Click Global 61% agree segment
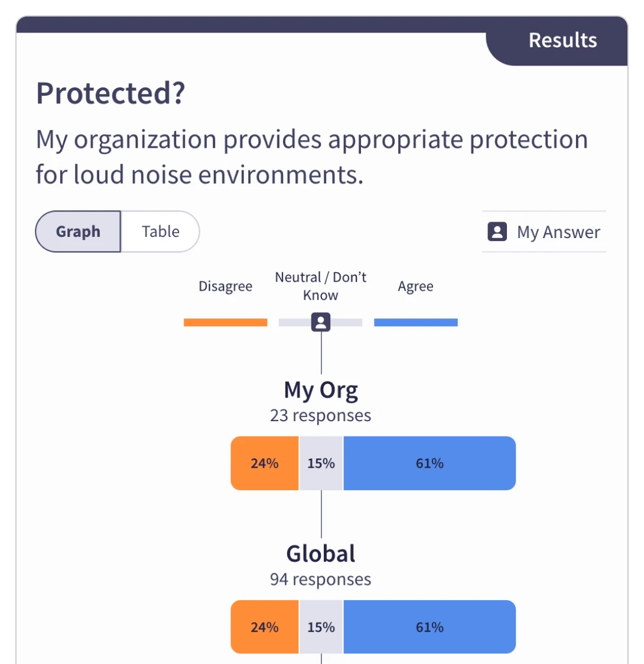Viewport: 644px width, 664px height. point(430,627)
